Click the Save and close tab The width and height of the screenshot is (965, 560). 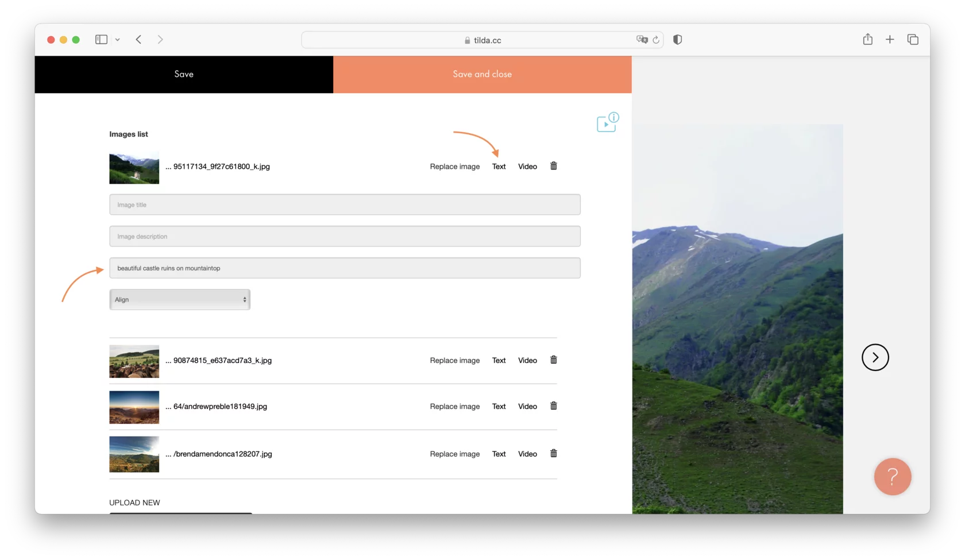(482, 74)
